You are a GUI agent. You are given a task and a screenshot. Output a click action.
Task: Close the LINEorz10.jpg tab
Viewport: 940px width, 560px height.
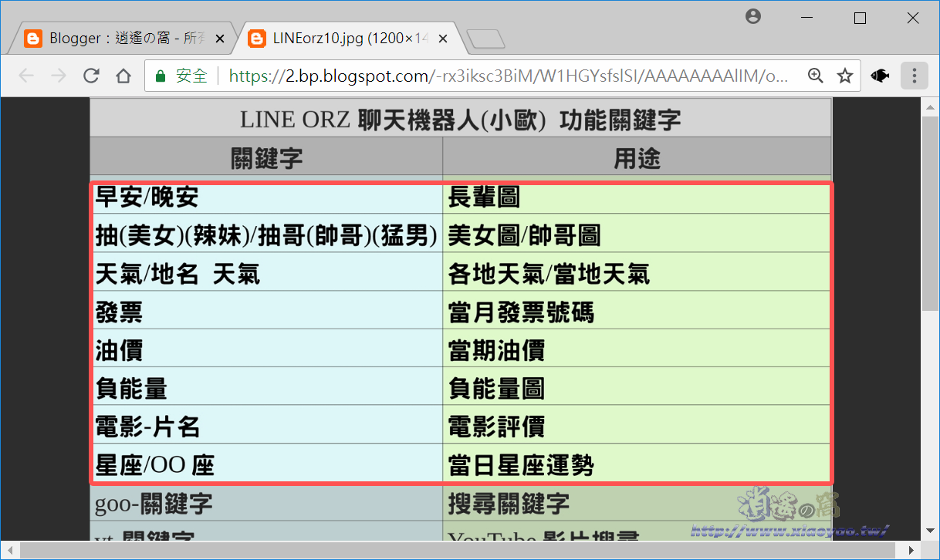443,39
